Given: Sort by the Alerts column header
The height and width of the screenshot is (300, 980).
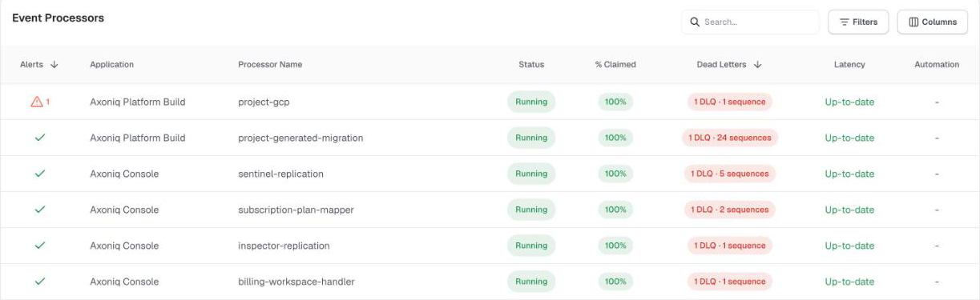Looking at the screenshot, I should click(39, 65).
